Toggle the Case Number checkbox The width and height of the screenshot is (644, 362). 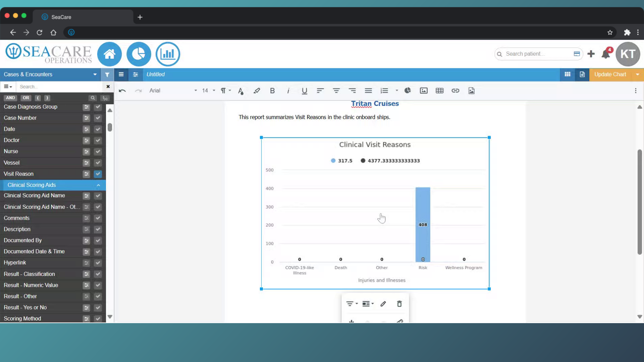pos(98,118)
